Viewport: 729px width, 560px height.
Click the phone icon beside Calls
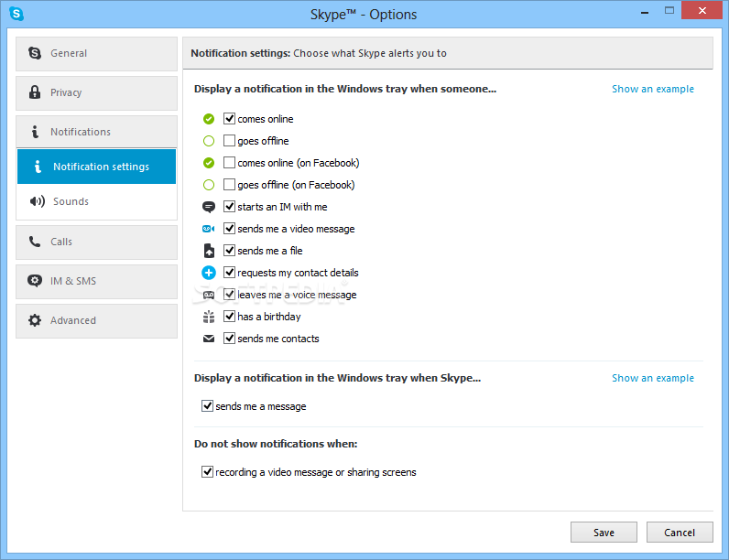point(35,242)
